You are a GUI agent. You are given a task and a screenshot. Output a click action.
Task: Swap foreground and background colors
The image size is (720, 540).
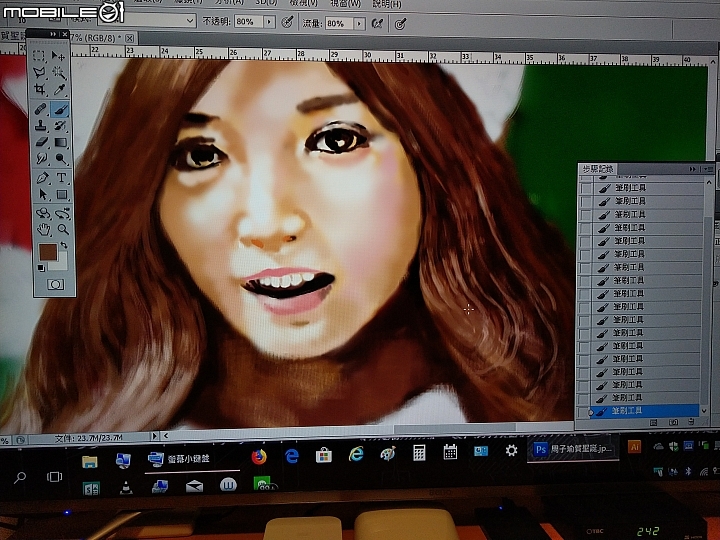(64, 245)
